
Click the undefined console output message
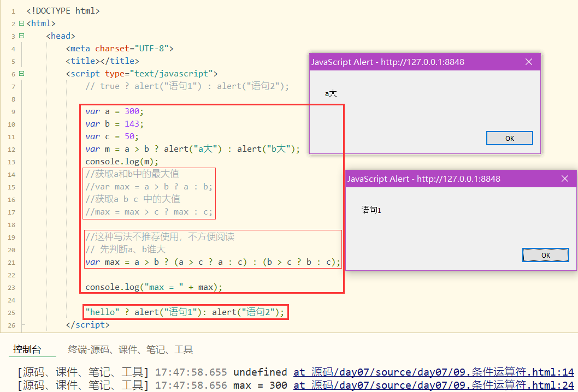tap(259, 372)
